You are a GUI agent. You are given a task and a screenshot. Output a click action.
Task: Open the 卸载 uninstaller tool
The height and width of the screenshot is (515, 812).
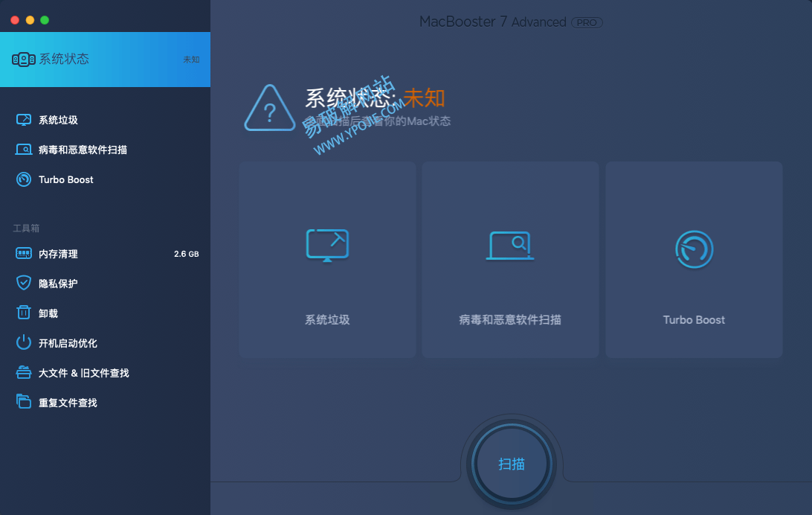point(48,313)
